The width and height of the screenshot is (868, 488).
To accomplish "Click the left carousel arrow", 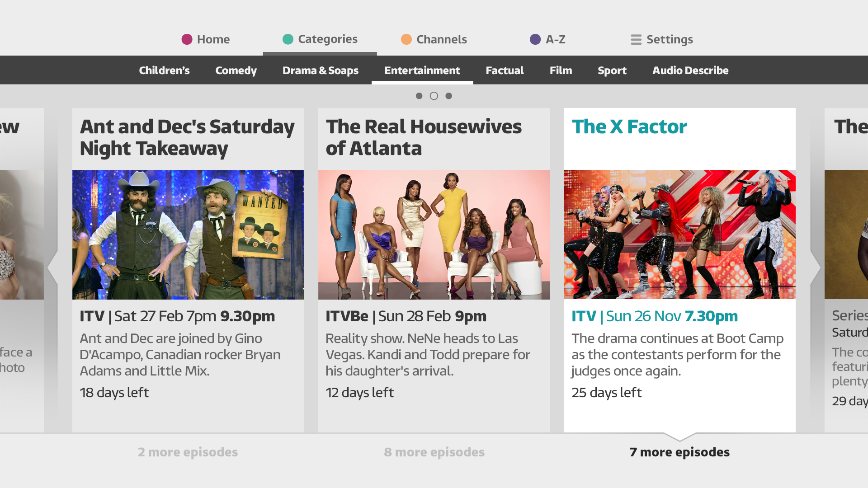I will tap(52, 267).
